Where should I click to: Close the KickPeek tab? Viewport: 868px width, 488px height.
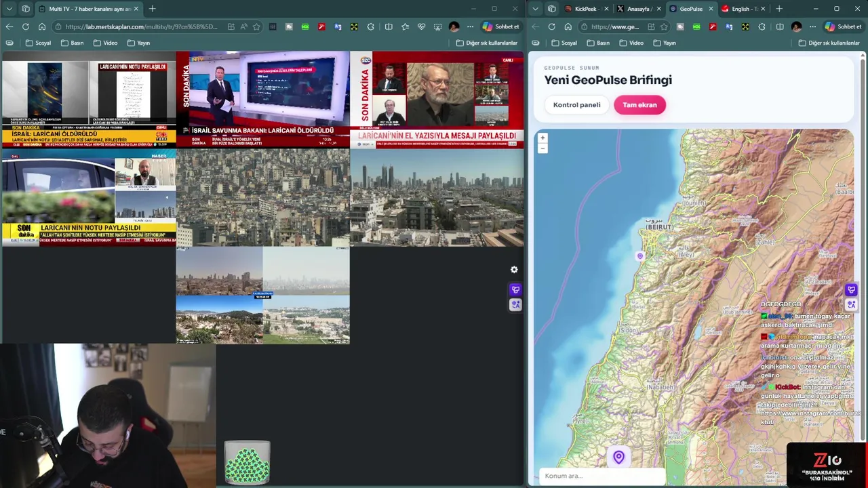point(606,9)
